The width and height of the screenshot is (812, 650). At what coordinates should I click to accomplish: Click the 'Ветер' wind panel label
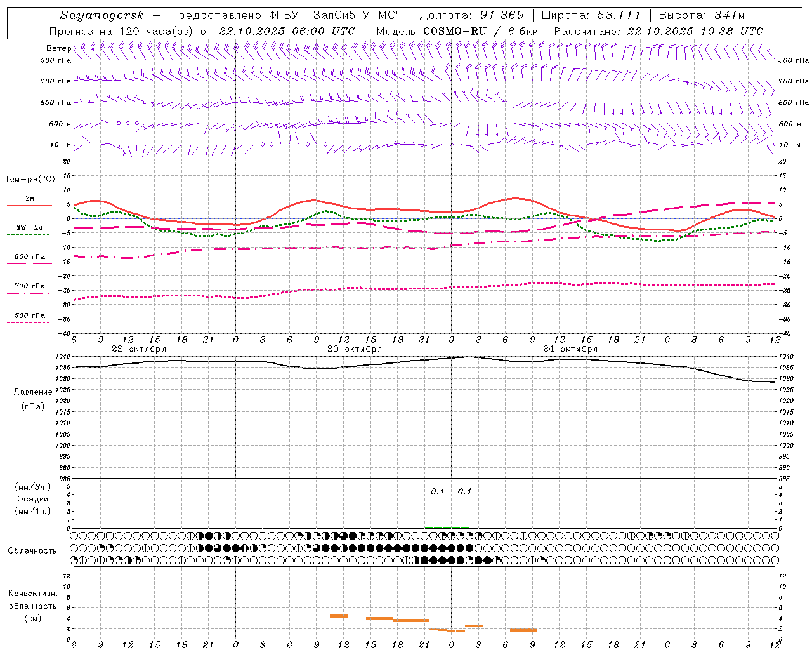click(x=58, y=48)
